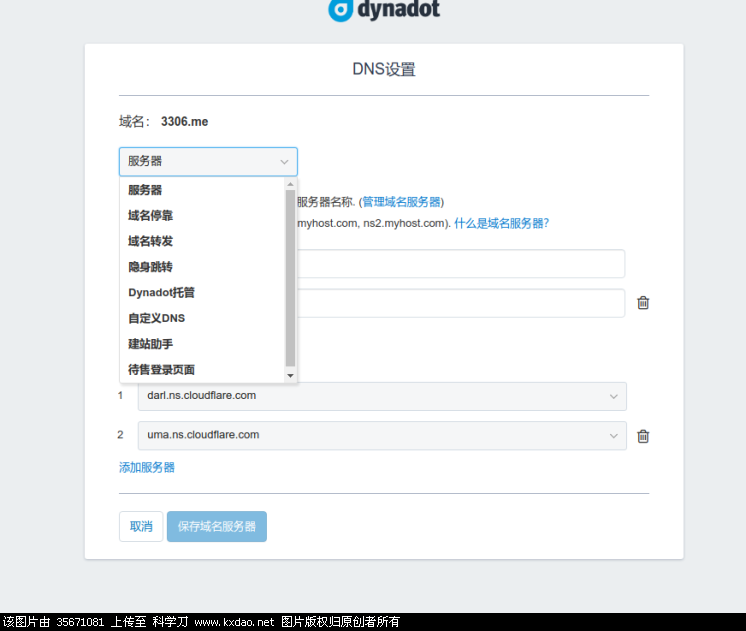Click the dropdown list scroll down arrow
The image size is (746, 631).
tap(290, 376)
